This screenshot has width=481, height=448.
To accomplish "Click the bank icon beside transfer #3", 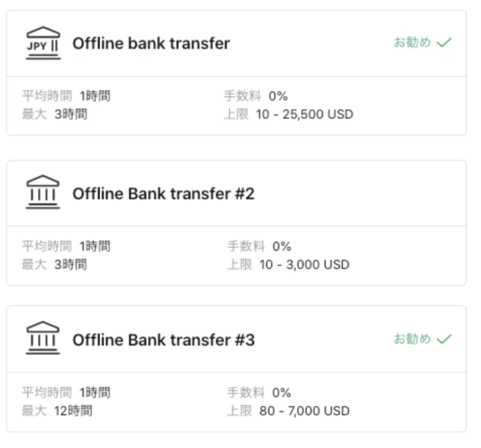I will tap(43, 338).
